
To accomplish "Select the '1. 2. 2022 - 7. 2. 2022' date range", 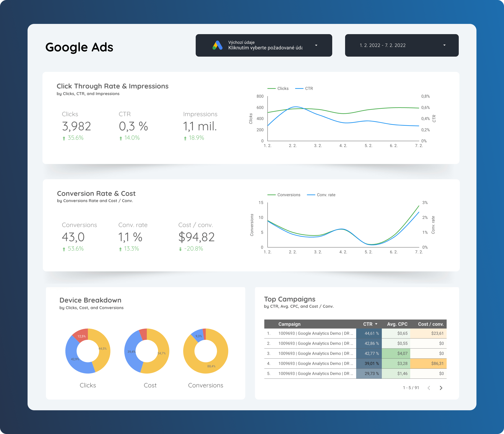I will click(383, 45).
